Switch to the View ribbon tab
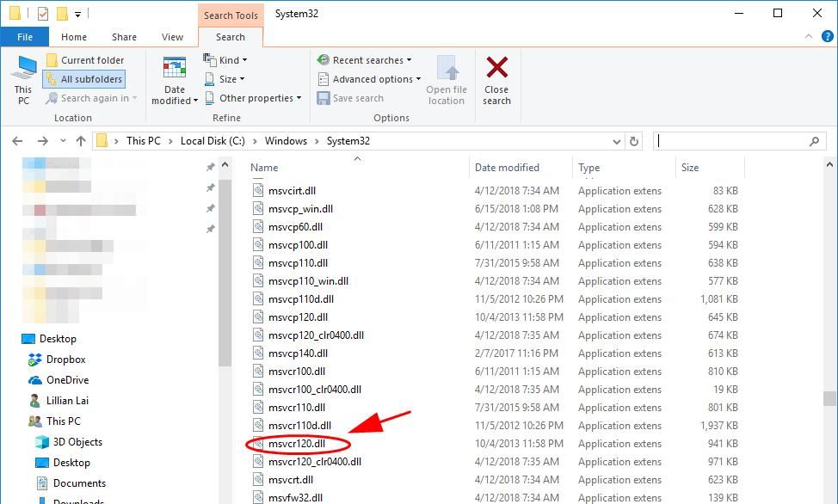Screen dimensions: 838x504 pyautogui.click(x=172, y=37)
